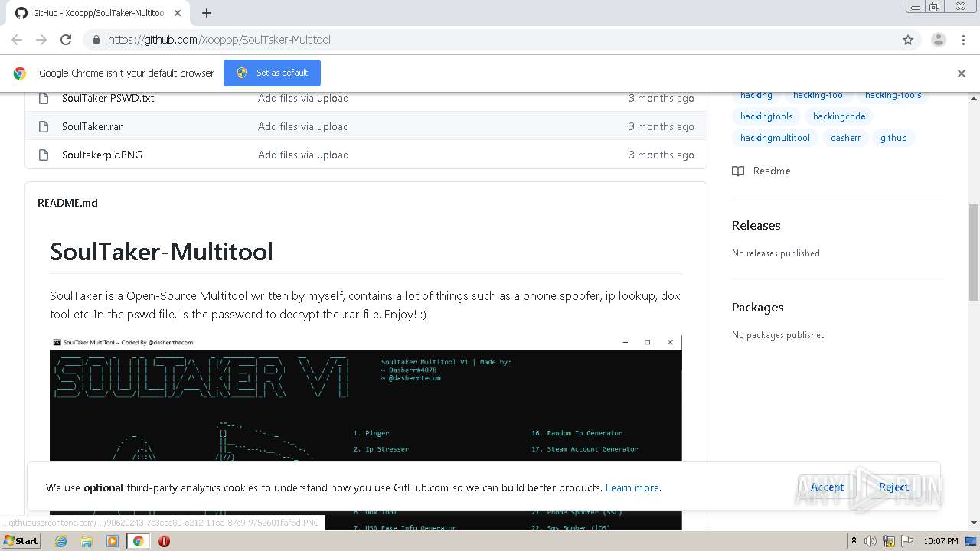Viewport: 980px width, 551px height.
Task: Open Soultakerpic.PNG file
Action: pos(102,155)
